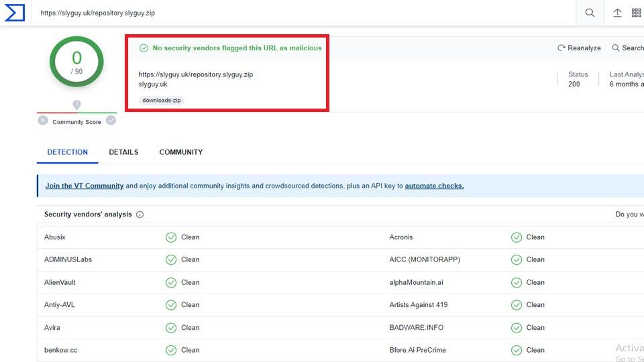
Task: Click the downloads-zip tag
Action: pyautogui.click(x=162, y=100)
